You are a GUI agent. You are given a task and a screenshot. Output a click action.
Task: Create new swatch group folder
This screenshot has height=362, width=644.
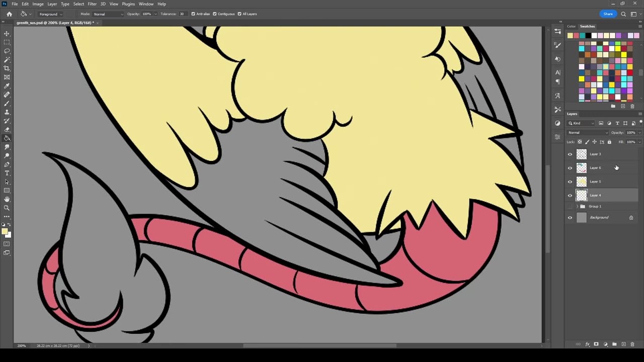pos(613,106)
